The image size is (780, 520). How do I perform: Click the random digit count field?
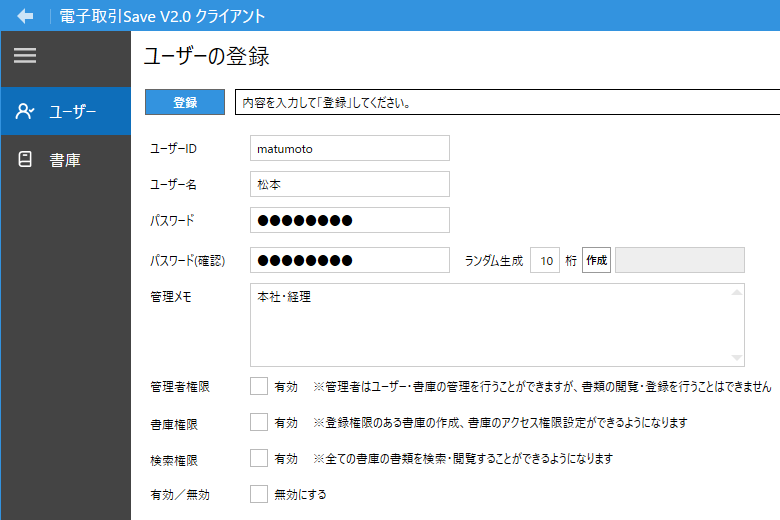pyautogui.click(x=544, y=260)
